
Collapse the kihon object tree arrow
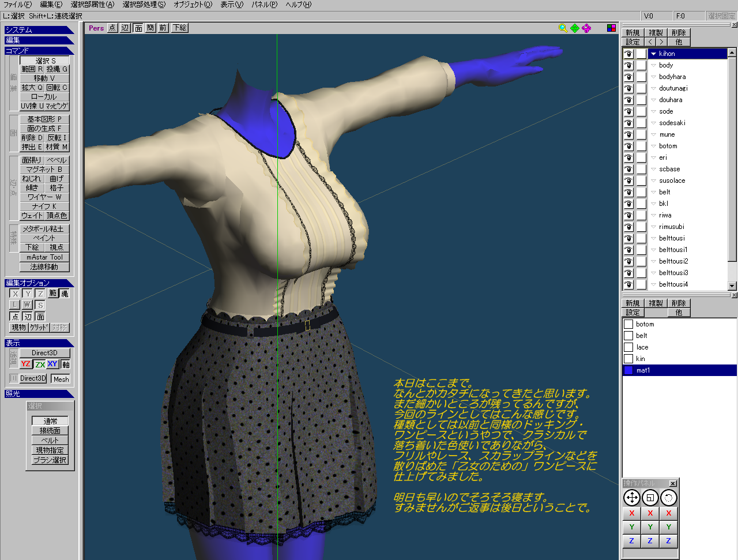pos(653,54)
